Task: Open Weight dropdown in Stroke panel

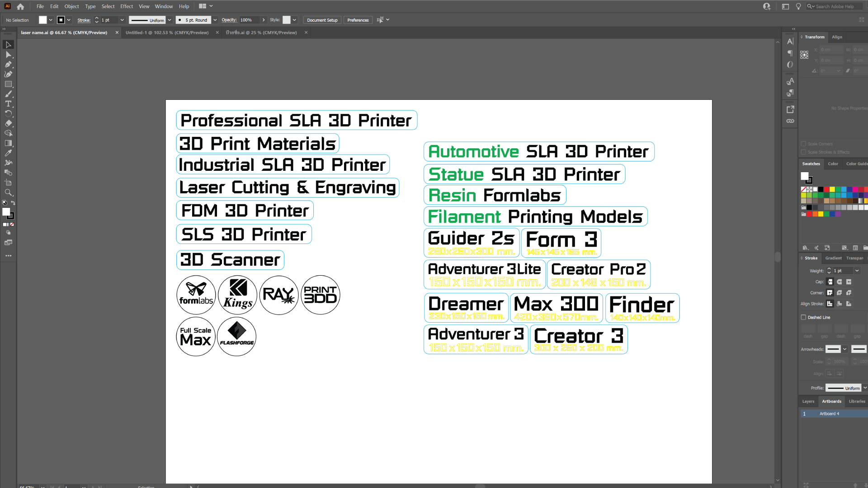Action: click(x=857, y=271)
